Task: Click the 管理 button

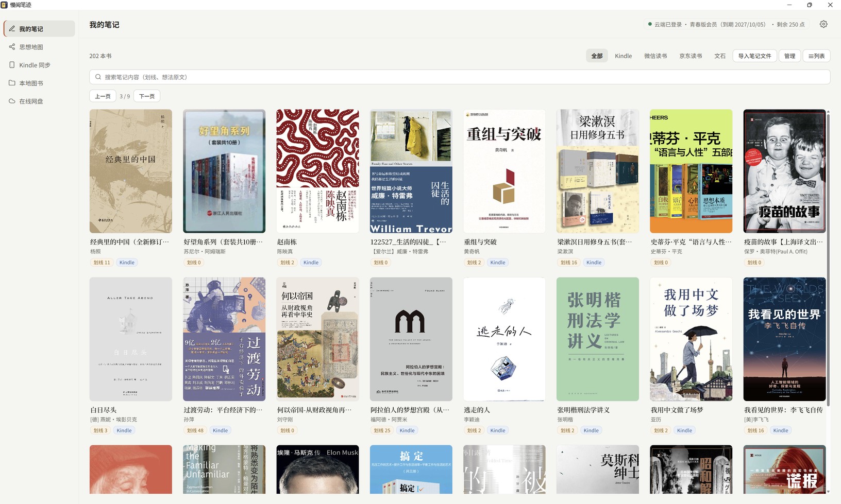Action: pos(789,56)
